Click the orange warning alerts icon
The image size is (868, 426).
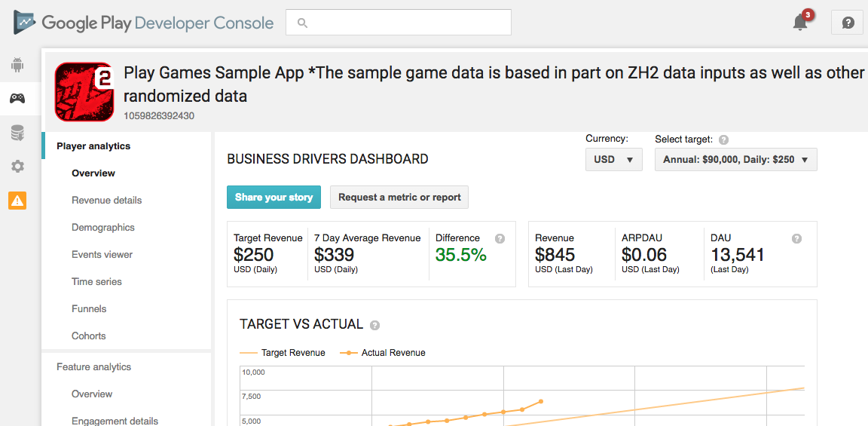click(17, 201)
